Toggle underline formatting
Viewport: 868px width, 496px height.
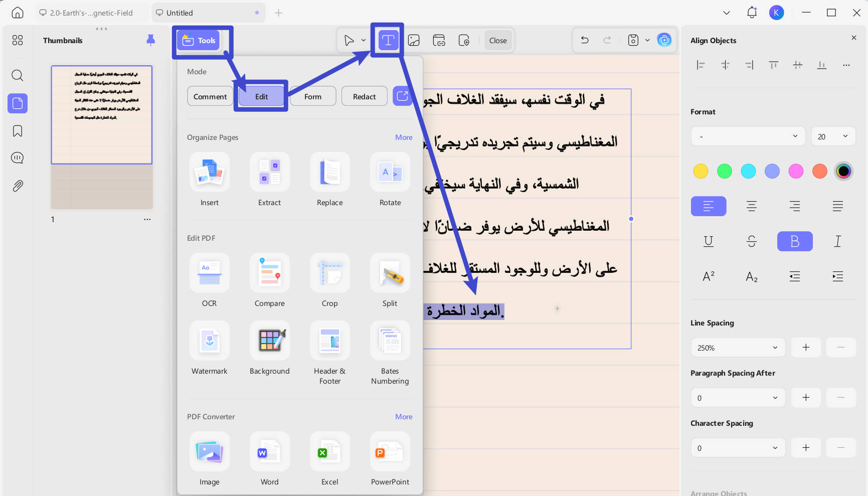pos(709,241)
